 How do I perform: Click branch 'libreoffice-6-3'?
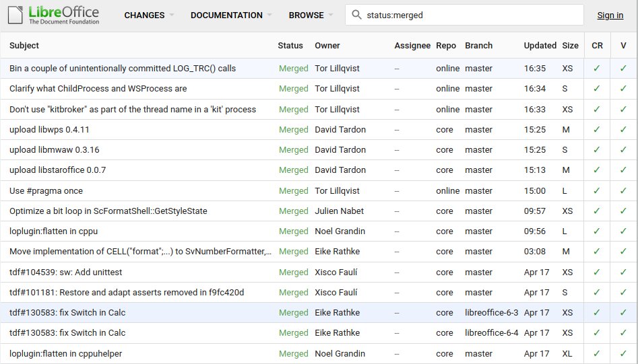pyautogui.click(x=492, y=313)
